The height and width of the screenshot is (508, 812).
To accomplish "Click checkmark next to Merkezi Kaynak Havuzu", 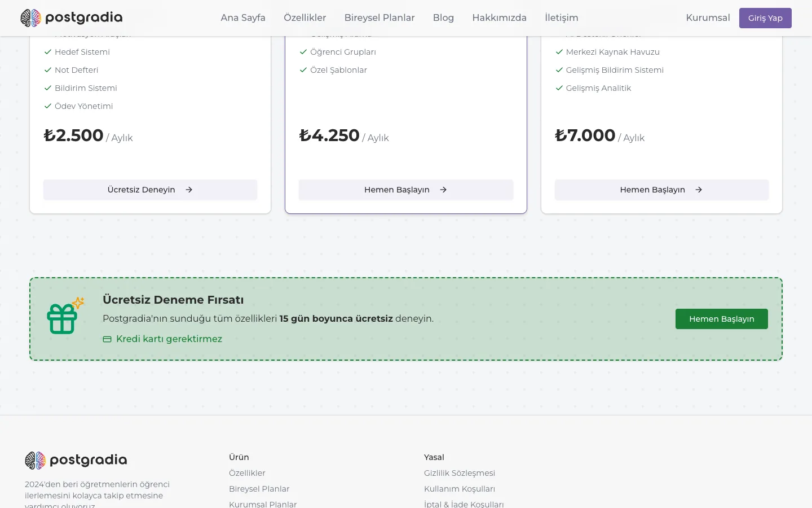I will point(559,52).
